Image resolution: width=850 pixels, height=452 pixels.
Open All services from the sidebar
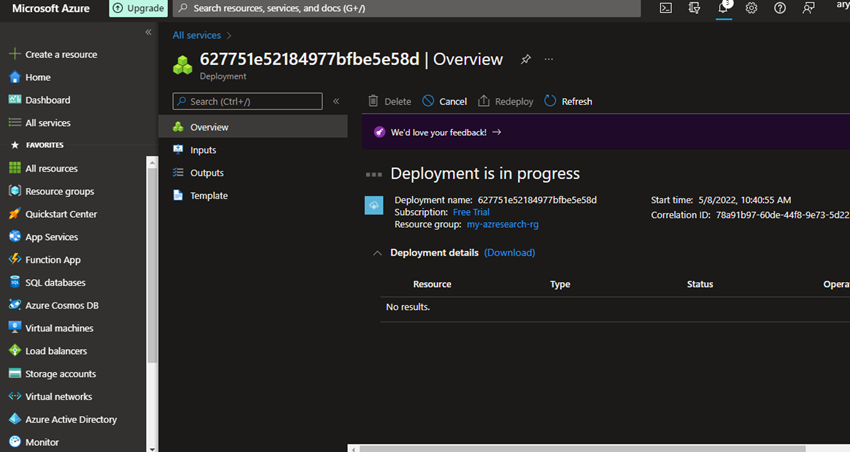[40, 122]
